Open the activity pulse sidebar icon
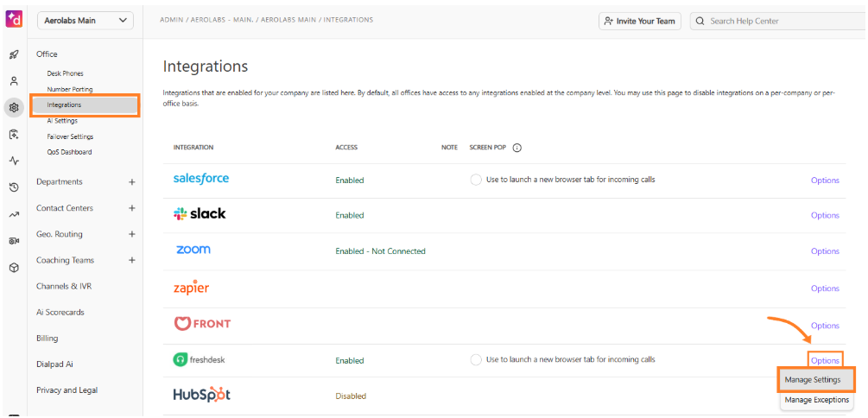Viewport: 868px width, 418px height. [x=15, y=161]
